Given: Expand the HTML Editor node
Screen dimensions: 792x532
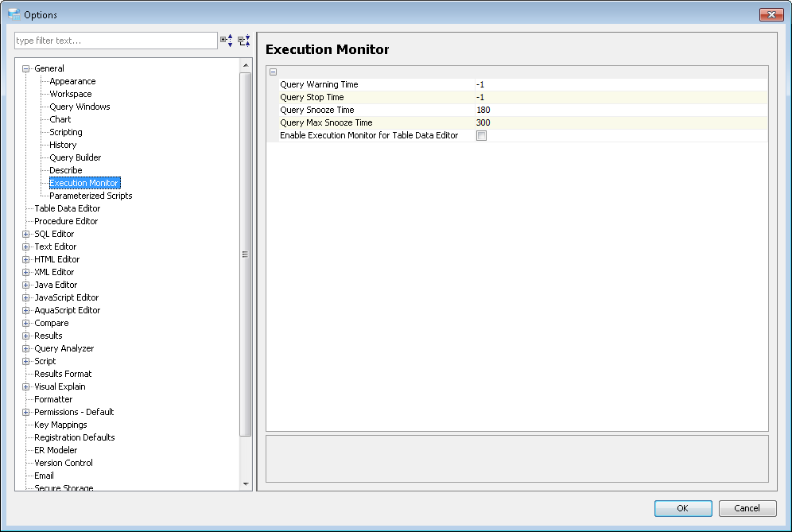Looking at the screenshot, I should [x=25, y=259].
